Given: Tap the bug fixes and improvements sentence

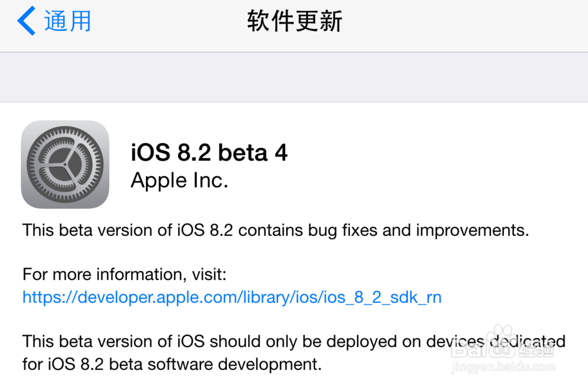Looking at the screenshot, I should (276, 231).
